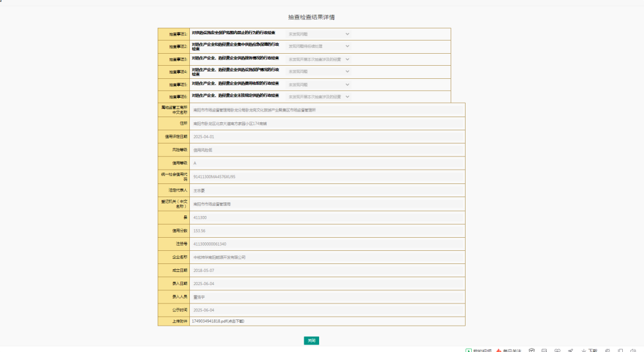Expand the 抽查事项3 result dropdown

click(x=319, y=59)
